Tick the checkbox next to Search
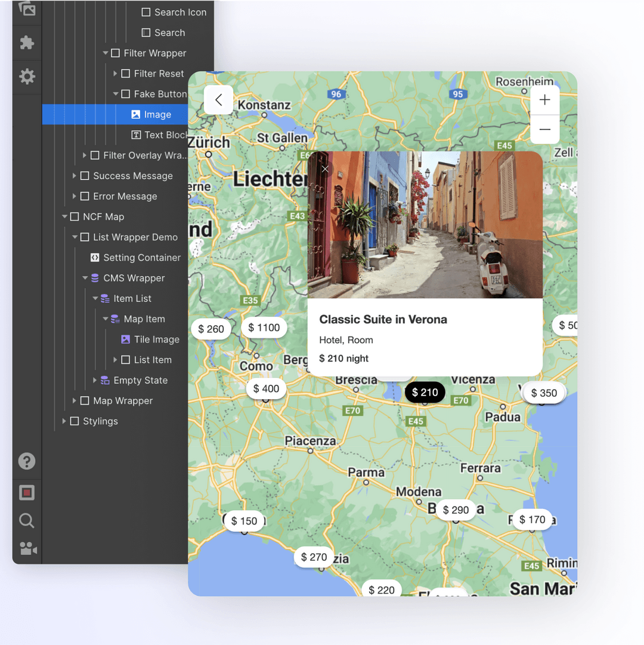The image size is (644, 645). [145, 33]
